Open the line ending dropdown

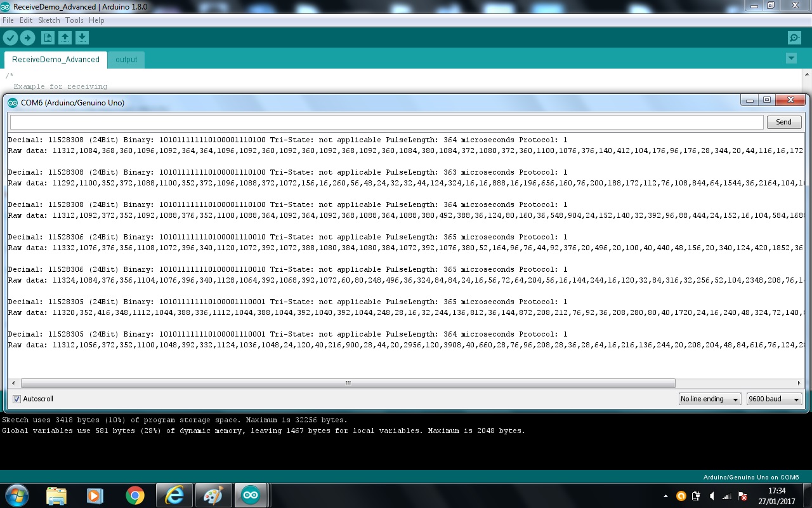(x=709, y=399)
